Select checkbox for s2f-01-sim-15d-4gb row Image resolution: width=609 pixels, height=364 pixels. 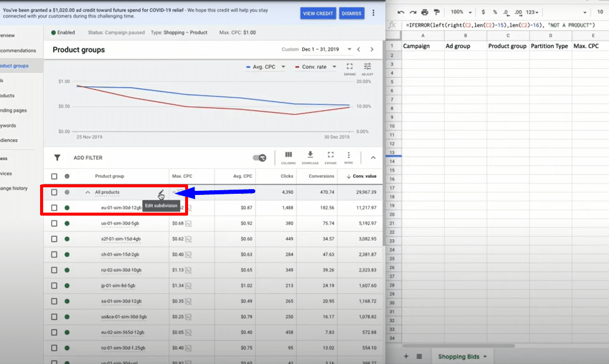[54, 239]
